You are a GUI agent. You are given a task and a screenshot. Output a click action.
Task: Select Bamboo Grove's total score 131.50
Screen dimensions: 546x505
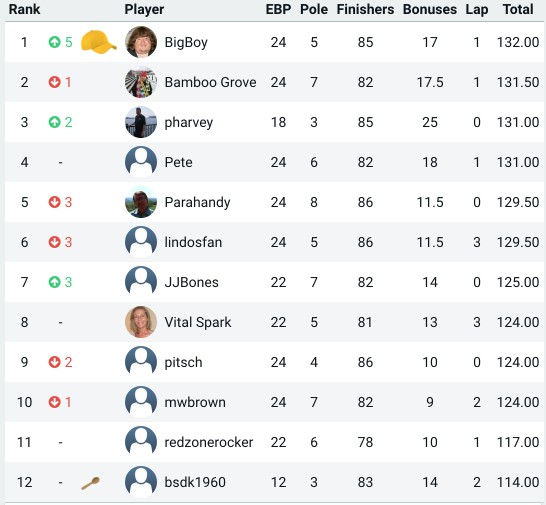coord(518,82)
